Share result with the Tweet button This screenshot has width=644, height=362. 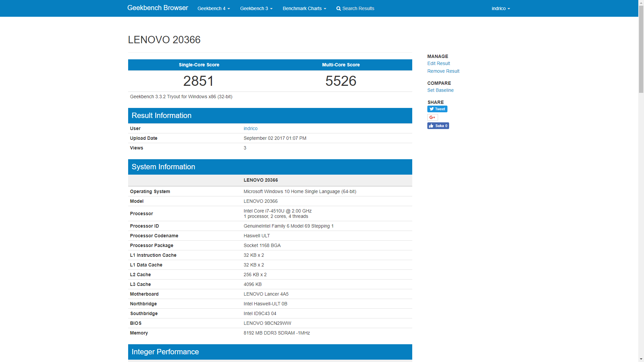point(437,109)
